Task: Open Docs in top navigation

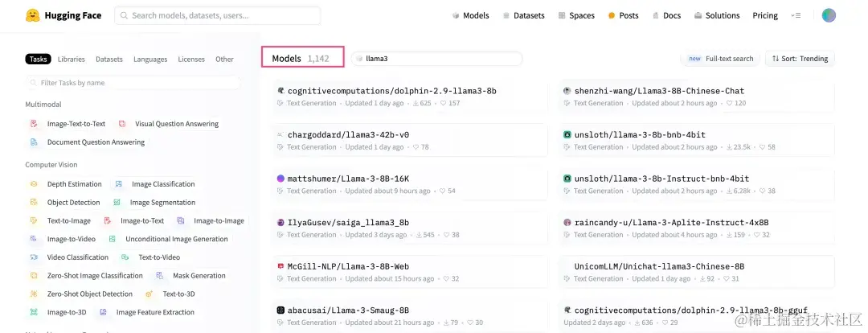Action: coord(666,15)
